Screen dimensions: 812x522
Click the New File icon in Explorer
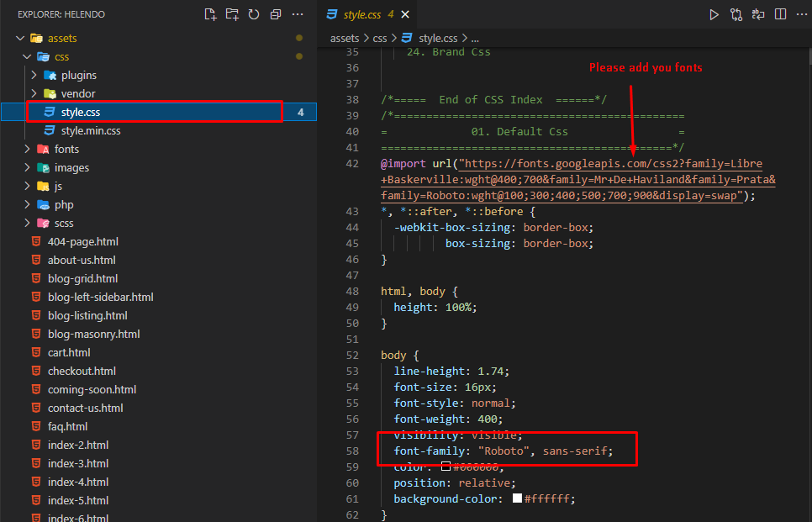point(210,14)
